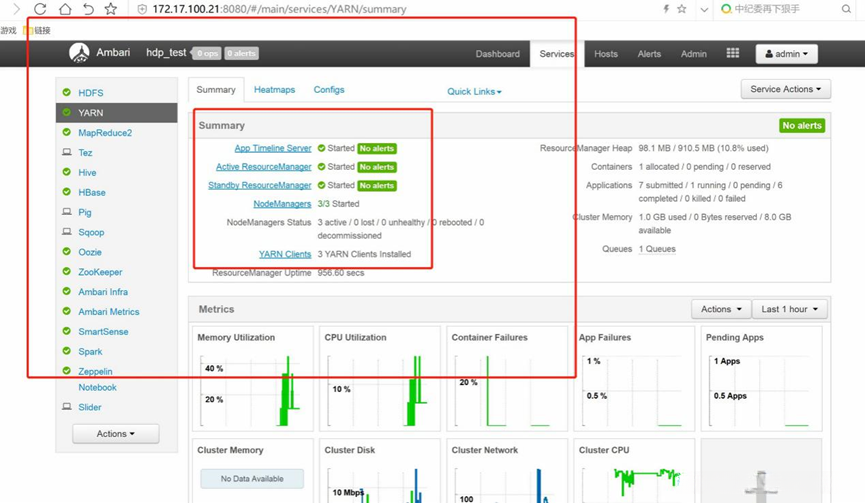Click the browser reload icon
This screenshot has width=865, height=503.
point(40,9)
